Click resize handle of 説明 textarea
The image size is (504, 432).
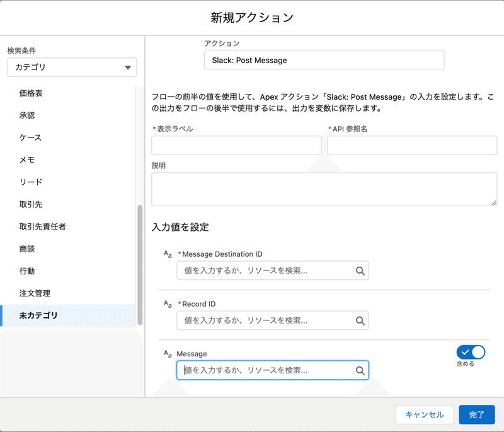tap(494, 202)
